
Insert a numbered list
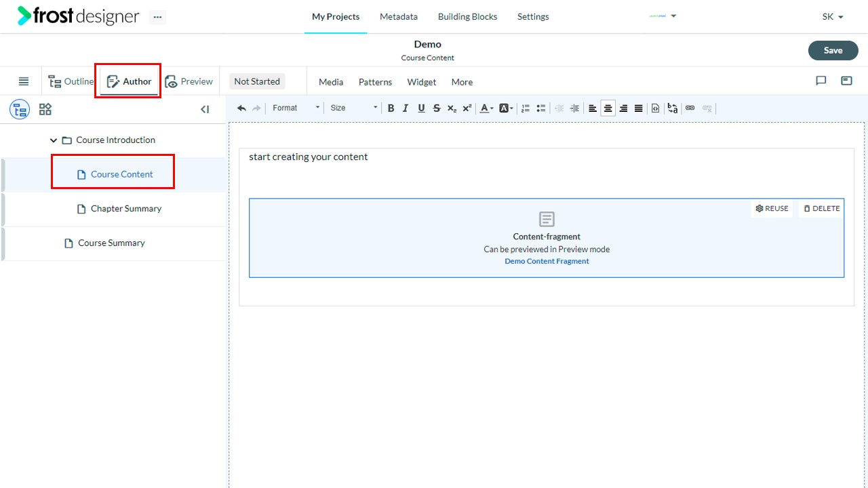tap(526, 108)
